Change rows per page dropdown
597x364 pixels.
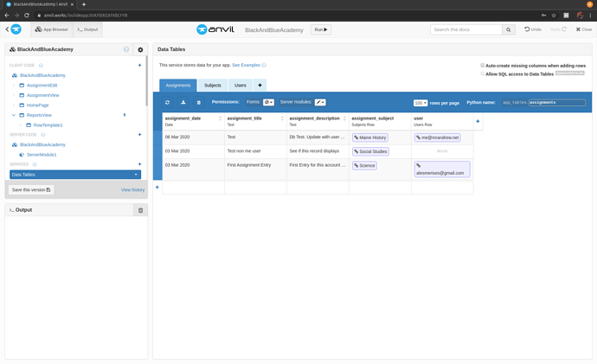[420, 103]
